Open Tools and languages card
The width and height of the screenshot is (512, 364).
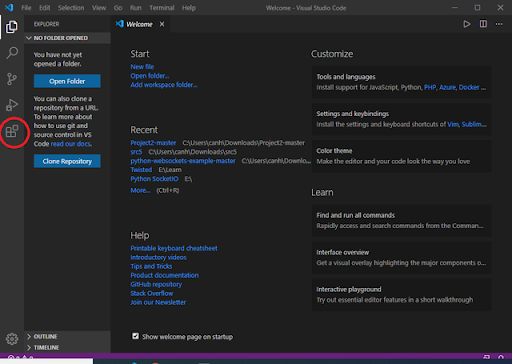[401, 82]
